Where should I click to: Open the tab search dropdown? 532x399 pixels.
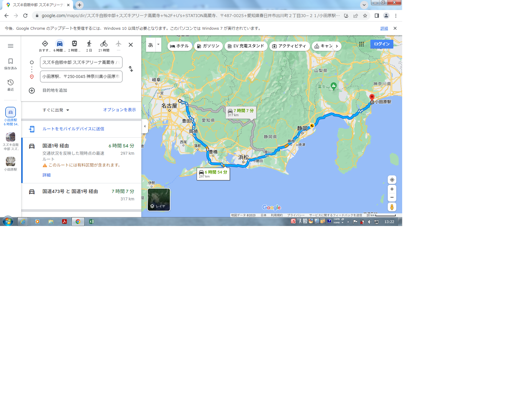[x=364, y=5]
